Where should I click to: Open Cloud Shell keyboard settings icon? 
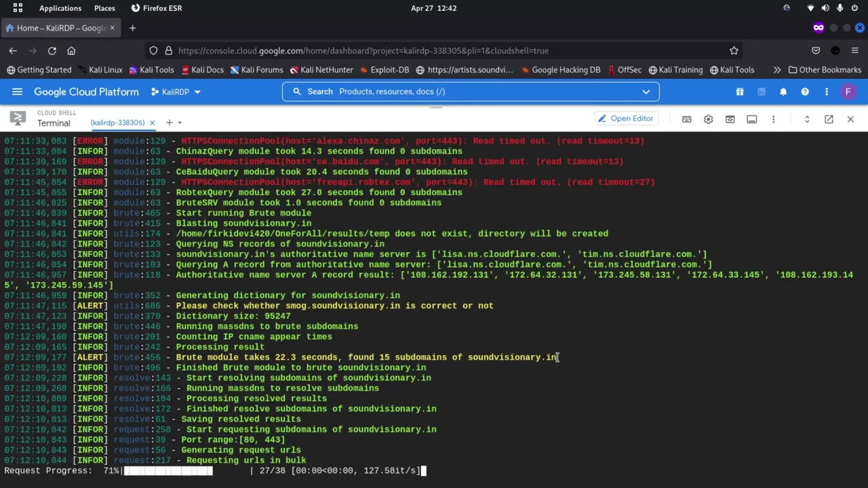[687, 119]
